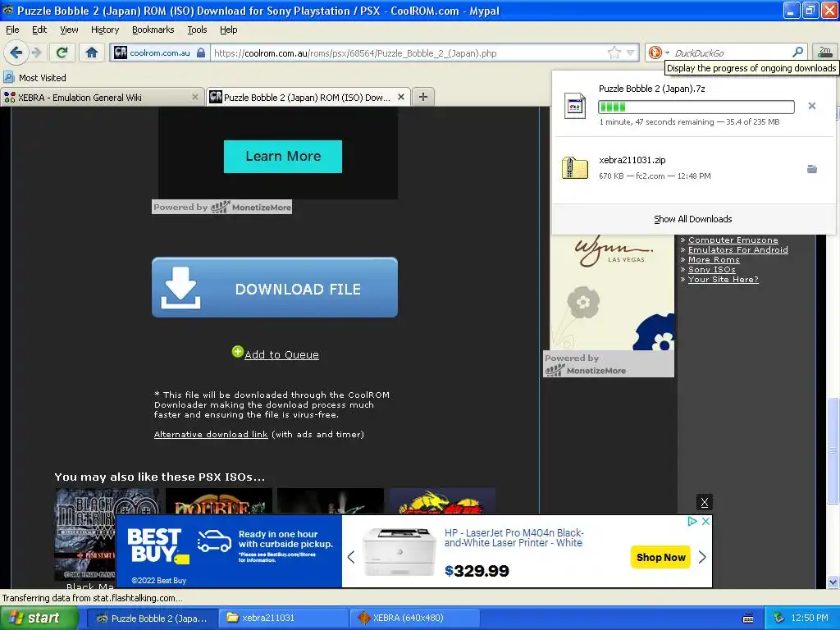Click the page vertical scrollbar thumb

point(833,450)
